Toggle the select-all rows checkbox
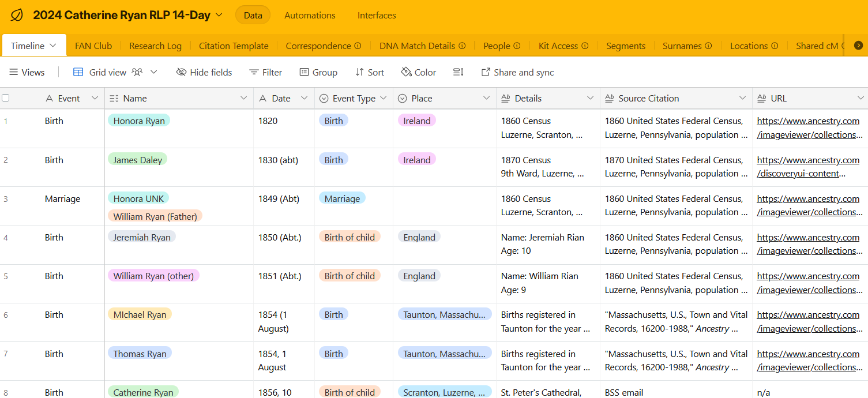This screenshot has height=398, width=868. pyautogui.click(x=6, y=98)
